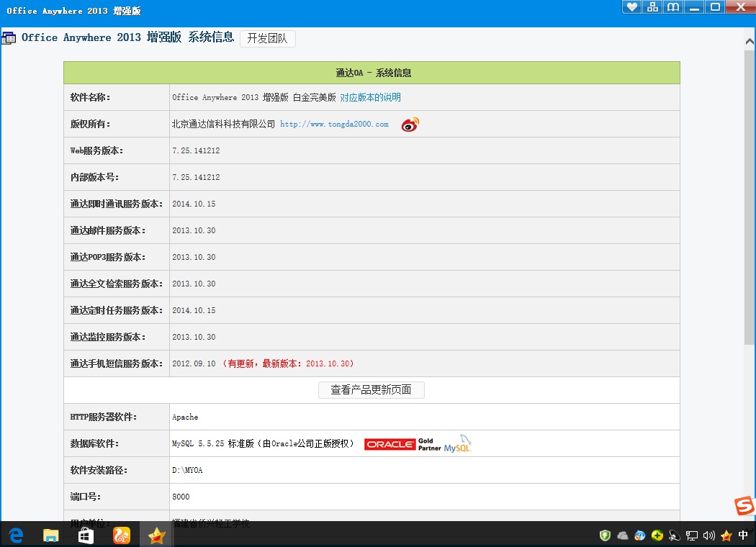This screenshot has width=756, height=547.
Task: Open the organization structure icon in title bar
Action: tap(652, 7)
